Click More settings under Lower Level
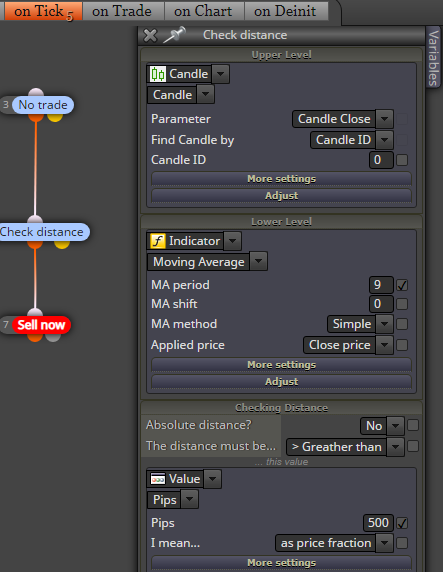The image size is (443, 572). point(281,365)
